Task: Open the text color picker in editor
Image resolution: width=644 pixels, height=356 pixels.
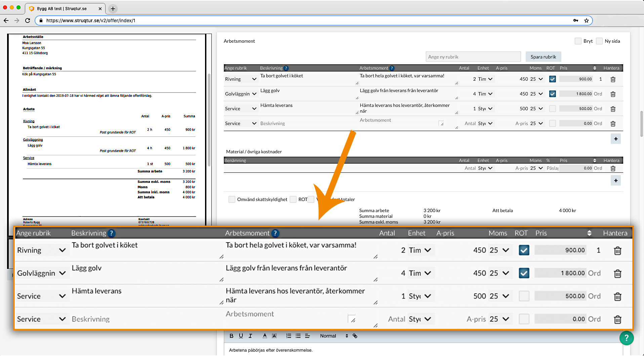Action: 265,336
